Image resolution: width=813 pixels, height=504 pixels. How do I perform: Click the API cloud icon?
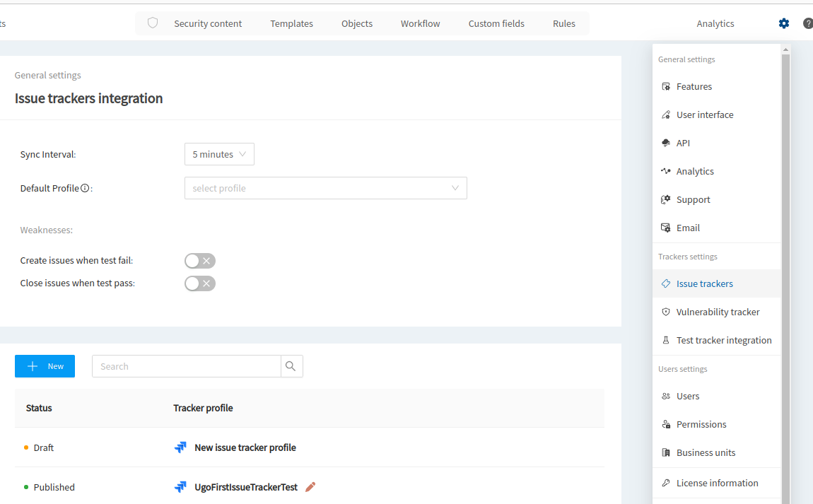tap(666, 143)
